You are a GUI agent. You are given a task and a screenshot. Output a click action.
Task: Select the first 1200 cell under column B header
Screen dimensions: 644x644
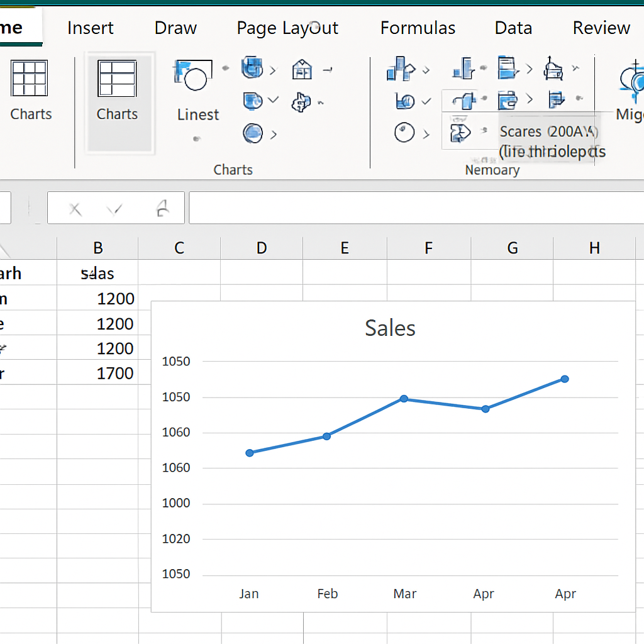(x=97, y=298)
